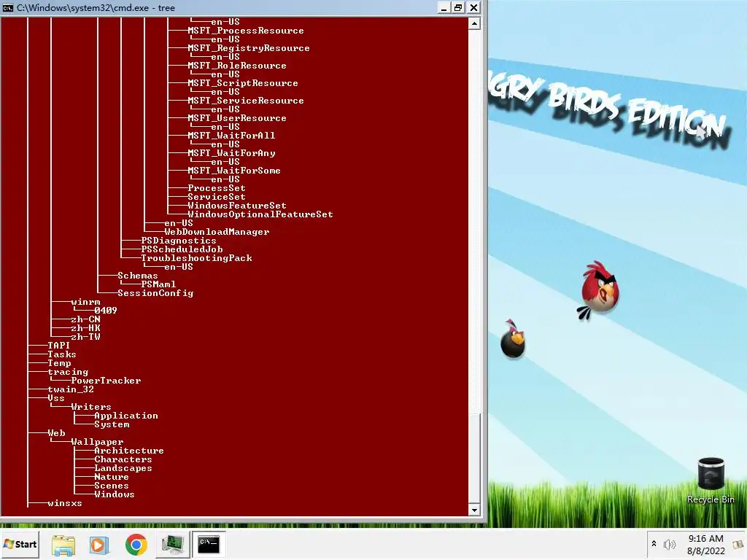Click the TAPI entry
The image size is (747, 560).
[58, 346]
